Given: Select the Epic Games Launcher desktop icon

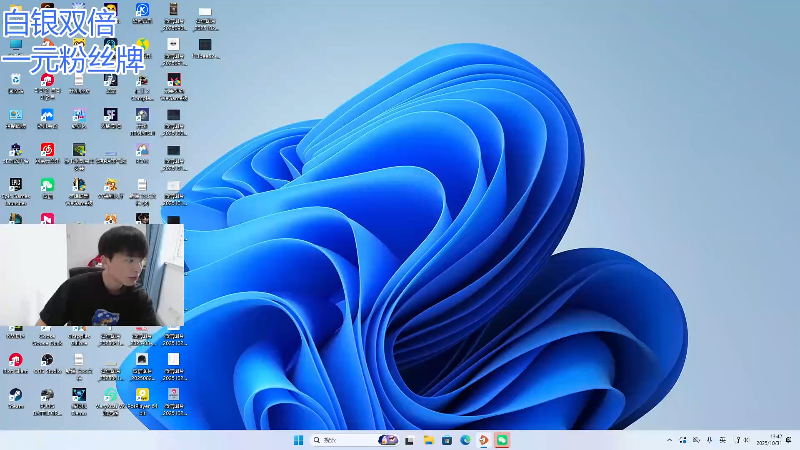Looking at the screenshot, I should (x=16, y=185).
